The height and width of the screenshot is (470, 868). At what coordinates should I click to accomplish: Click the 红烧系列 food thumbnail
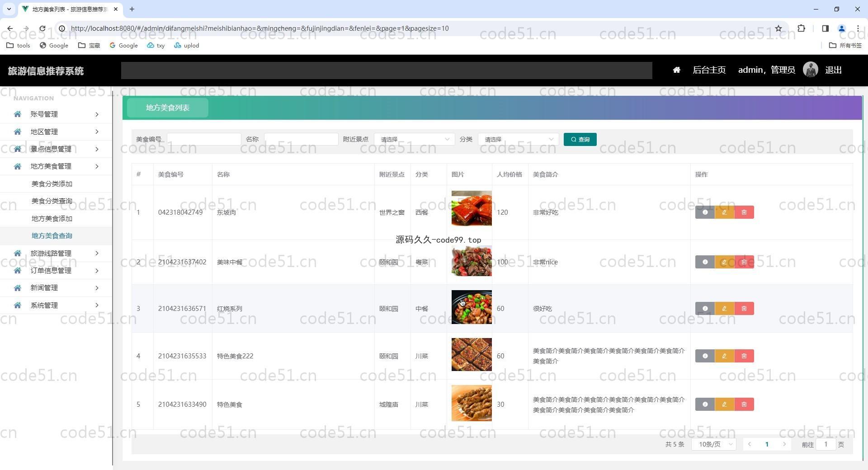pos(472,307)
